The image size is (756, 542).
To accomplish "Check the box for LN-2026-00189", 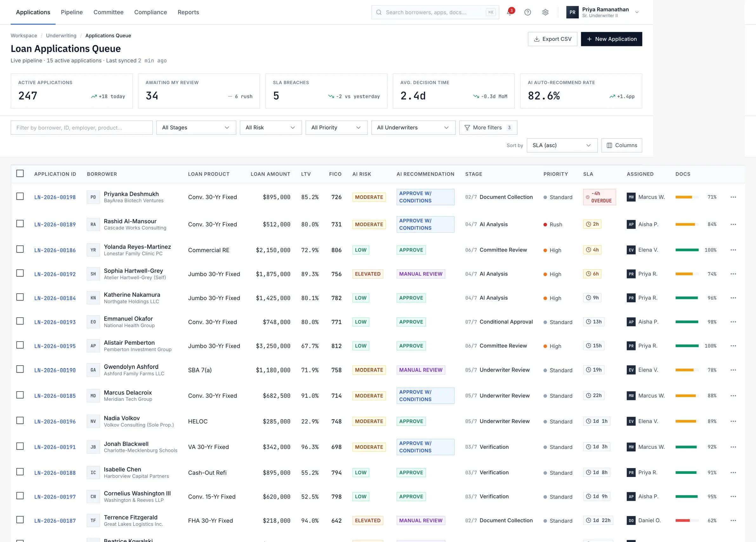I will tap(20, 224).
